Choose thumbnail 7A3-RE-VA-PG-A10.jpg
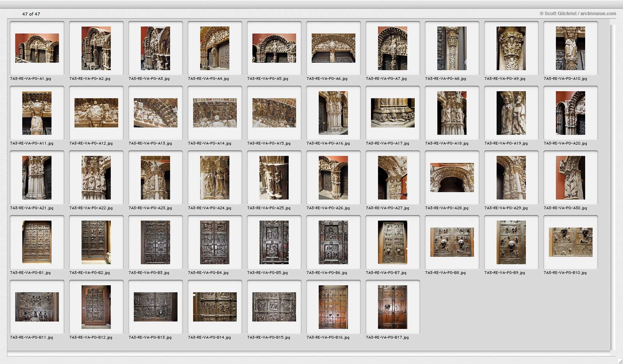The image size is (623, 364). coord(571,48)
